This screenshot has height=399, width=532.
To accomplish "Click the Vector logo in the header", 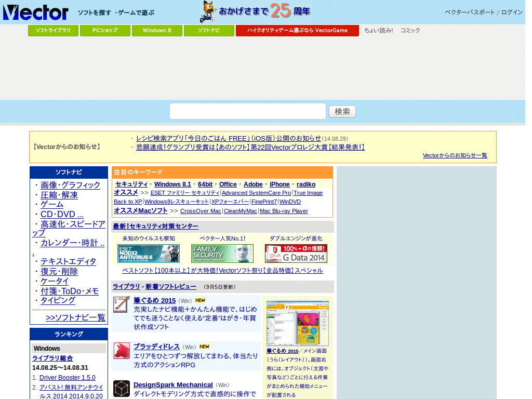I will point(36,12).
